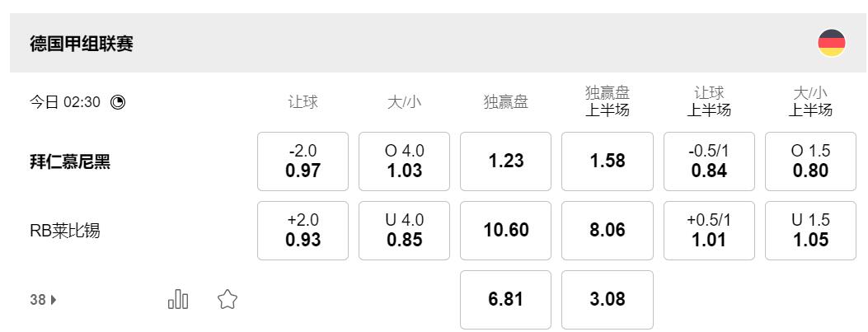This screenshot has width=868, height=332.
Task: Expand the 38 more markets arrow
Action: 44,300
